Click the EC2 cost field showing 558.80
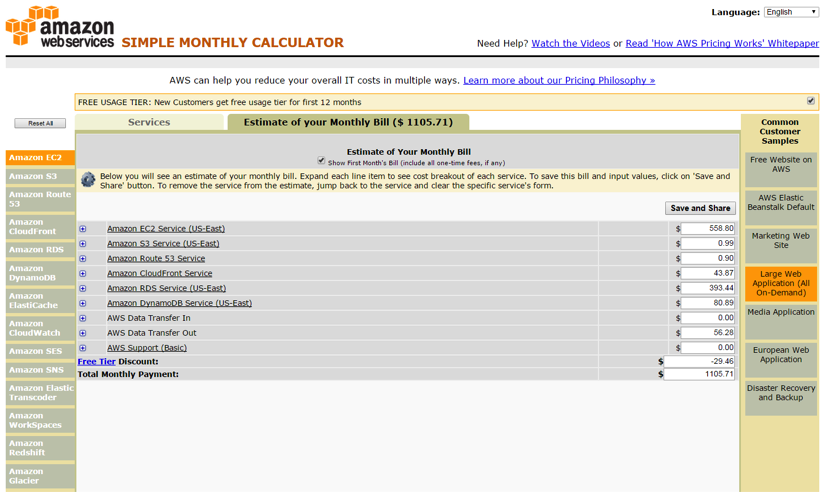 (708, 228)
